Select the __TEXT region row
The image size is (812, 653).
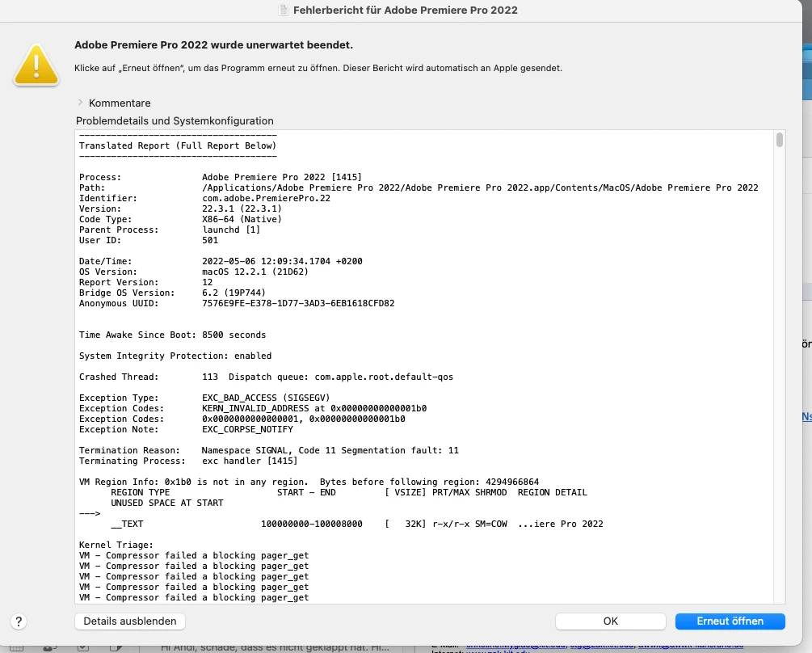tap(357, 524)
